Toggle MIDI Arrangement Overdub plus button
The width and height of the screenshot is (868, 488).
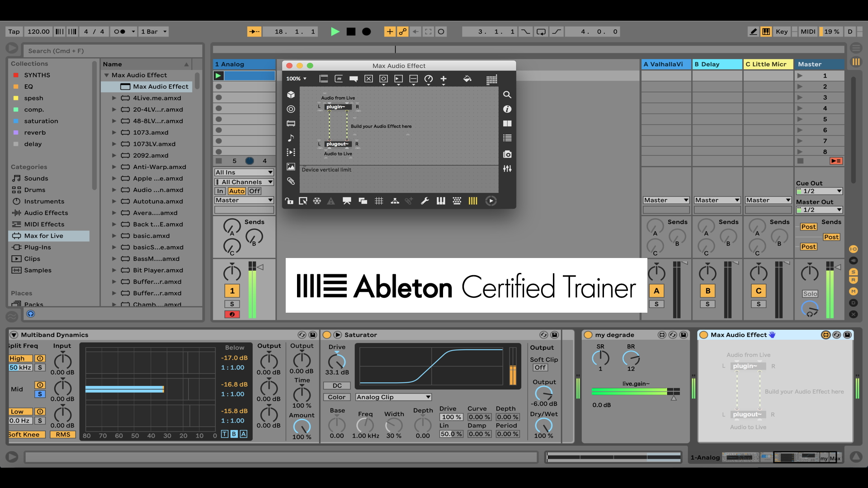(x=390, y=32)
